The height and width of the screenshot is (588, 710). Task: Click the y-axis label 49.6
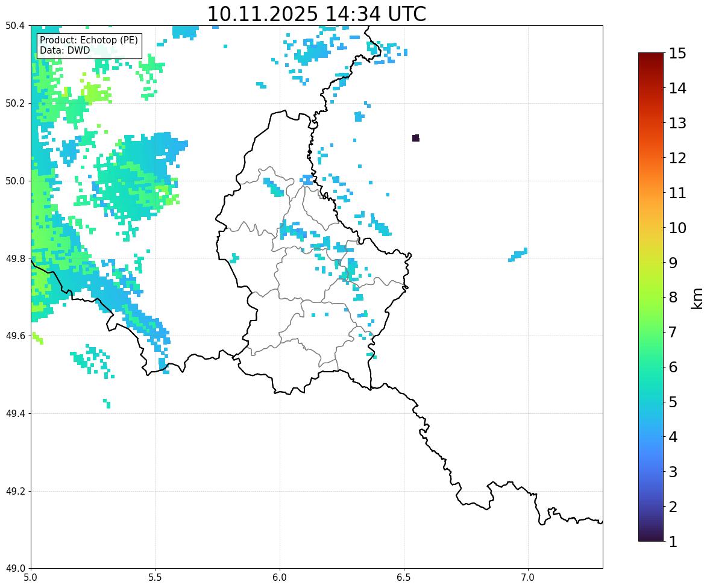(x=15, y=336)
